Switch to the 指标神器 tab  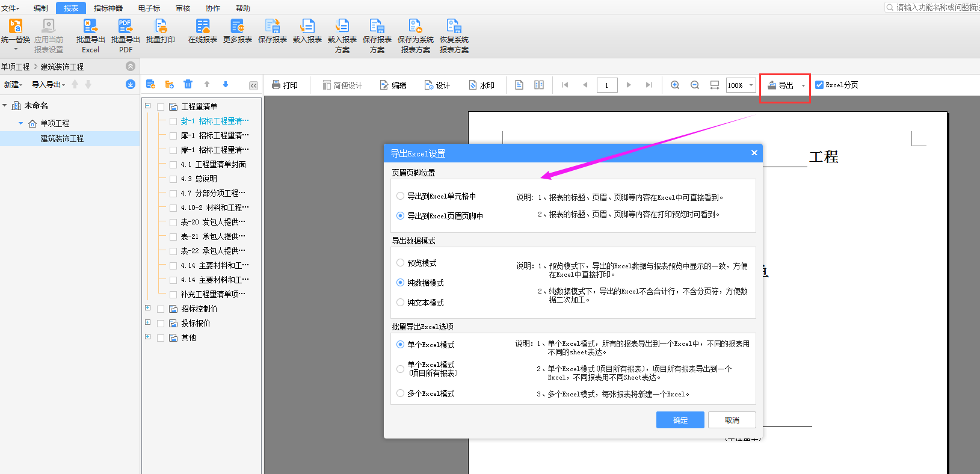pyautogui.click(x=108, y=8)
